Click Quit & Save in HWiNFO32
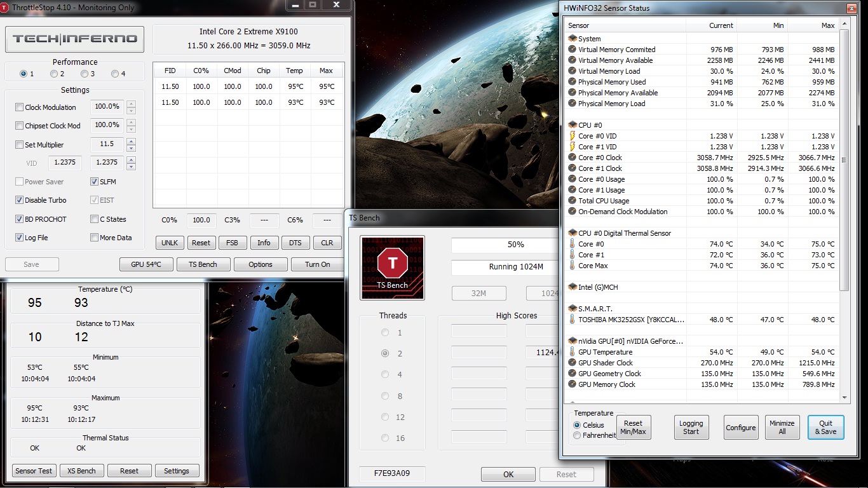This screenshot has width=868, height=488. [826, 428]
